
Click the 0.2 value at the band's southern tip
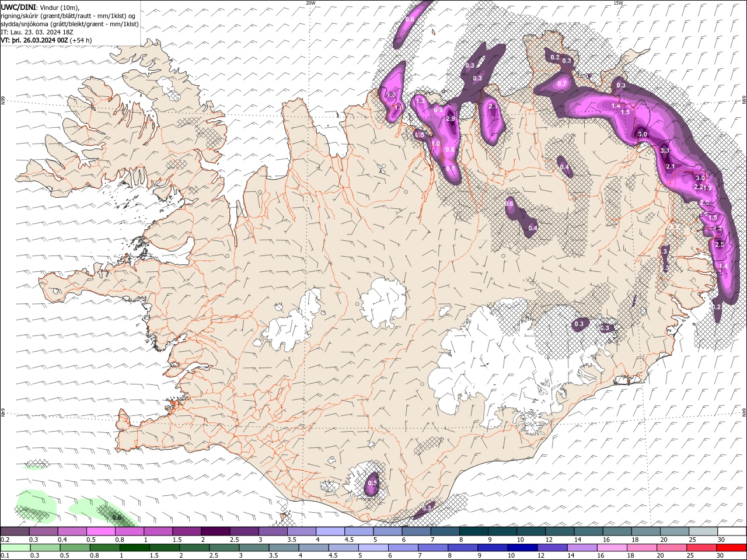(717, 307)
